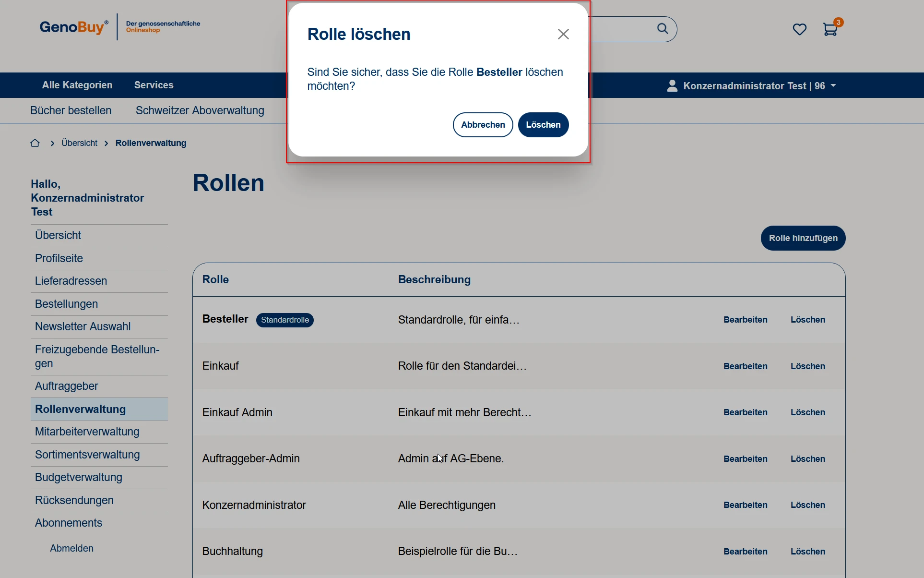Click the home breadcrumb icon
Viewport: 924px width, 578px height.
point(35,143)
